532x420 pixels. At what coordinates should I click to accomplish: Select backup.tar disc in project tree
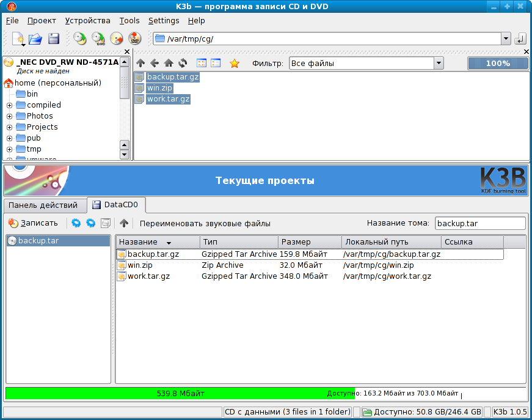coord(59,241)
